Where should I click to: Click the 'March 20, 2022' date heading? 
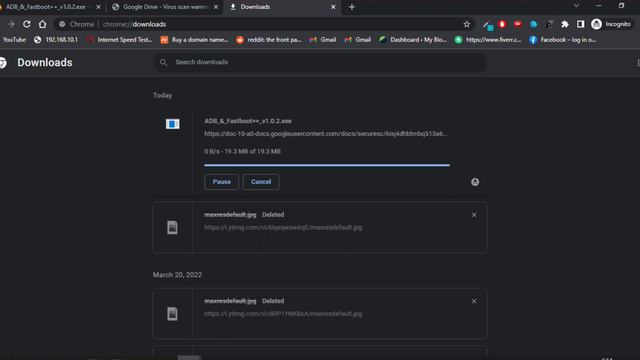click(177, 275)
